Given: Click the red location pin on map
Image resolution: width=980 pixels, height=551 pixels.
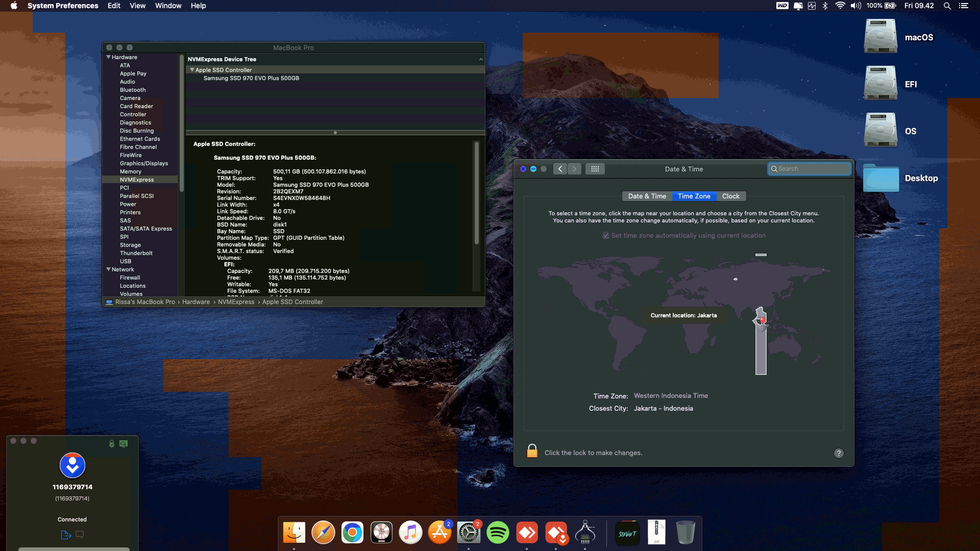Looking at the screenshot, I should point(762,320).
